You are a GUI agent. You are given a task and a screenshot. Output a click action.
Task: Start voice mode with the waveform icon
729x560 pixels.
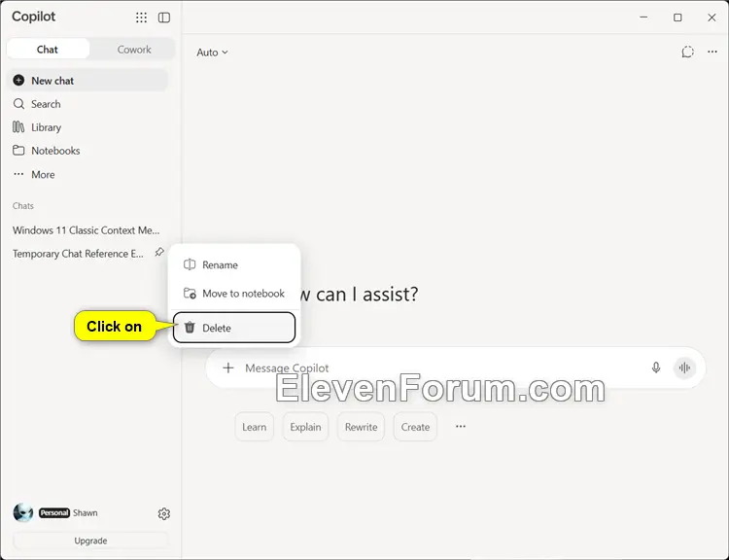(684, 367)
